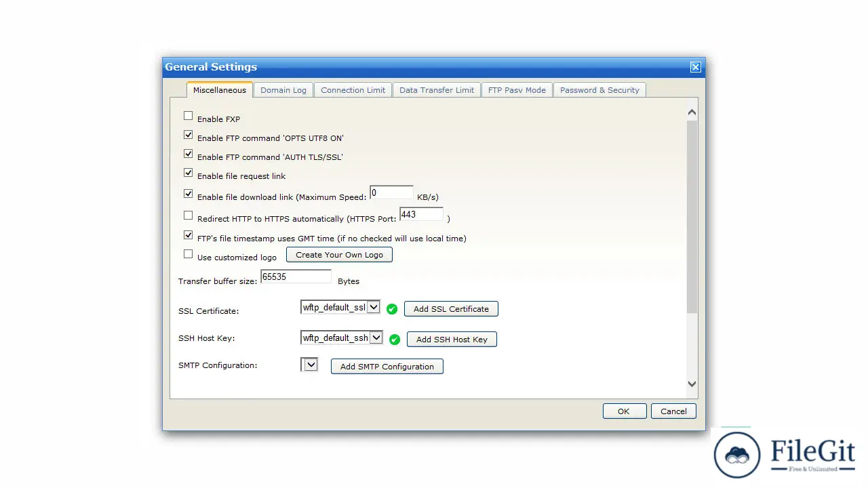
Task: Click Maximum Speed KB/s input field
Action: tap(391, 193)
